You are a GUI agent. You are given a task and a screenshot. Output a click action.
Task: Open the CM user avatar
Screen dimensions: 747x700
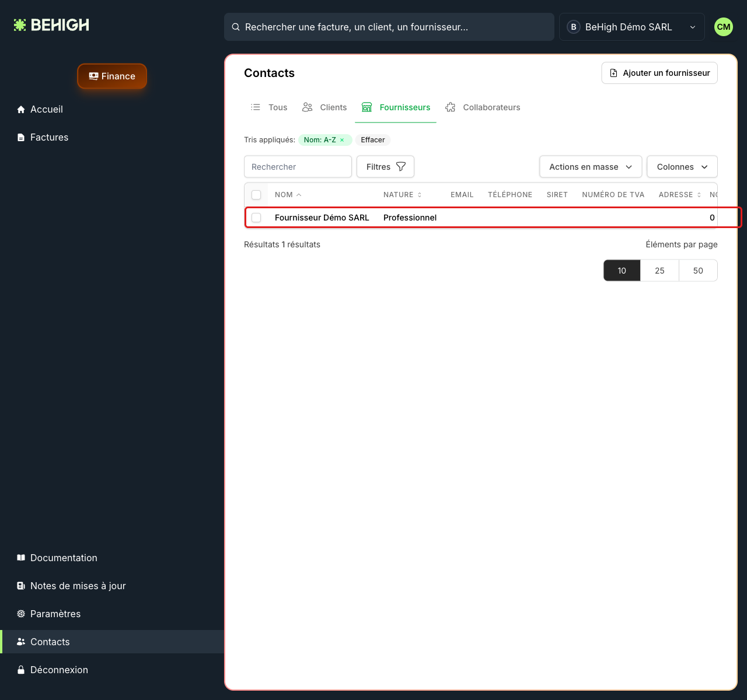[x=724, y=27]
